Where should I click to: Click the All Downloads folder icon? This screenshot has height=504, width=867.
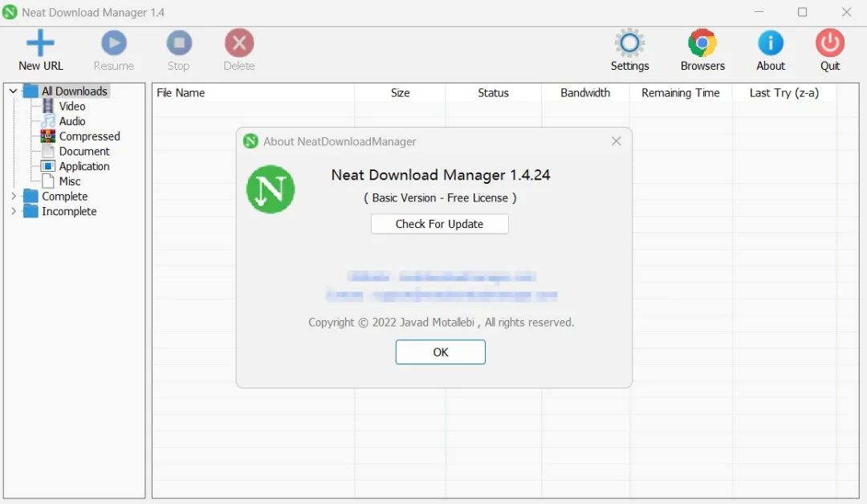pyautogui.click(x=31, y=91)
